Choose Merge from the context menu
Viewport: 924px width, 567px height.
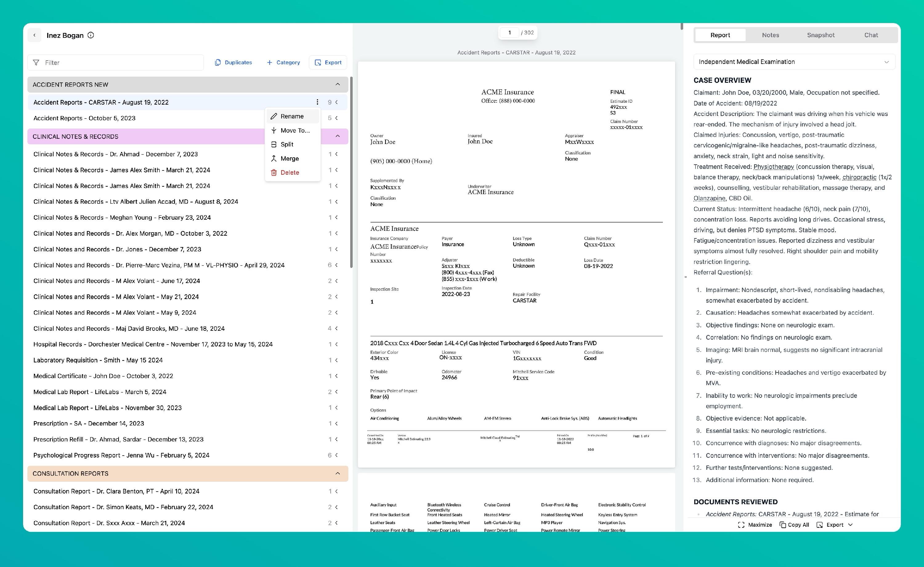tap(289, 159)
